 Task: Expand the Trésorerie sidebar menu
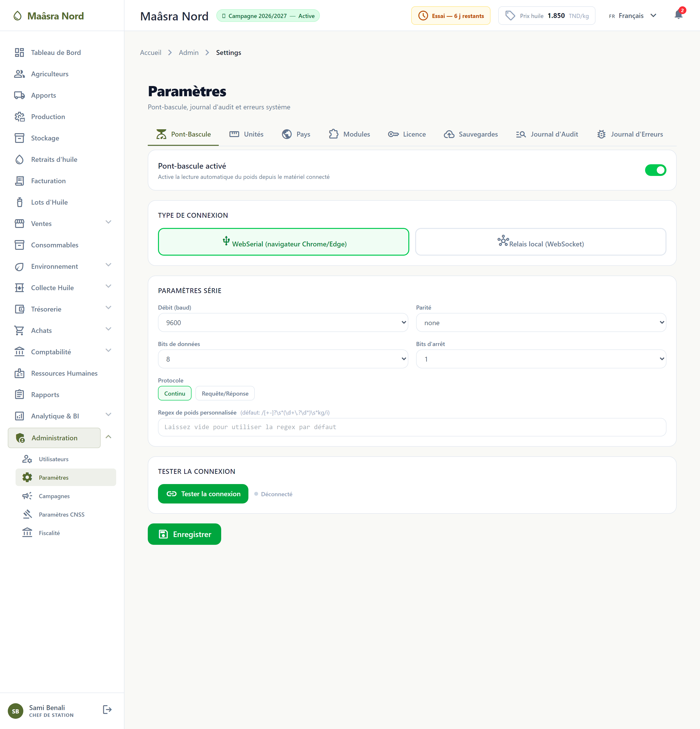[108, 308]
